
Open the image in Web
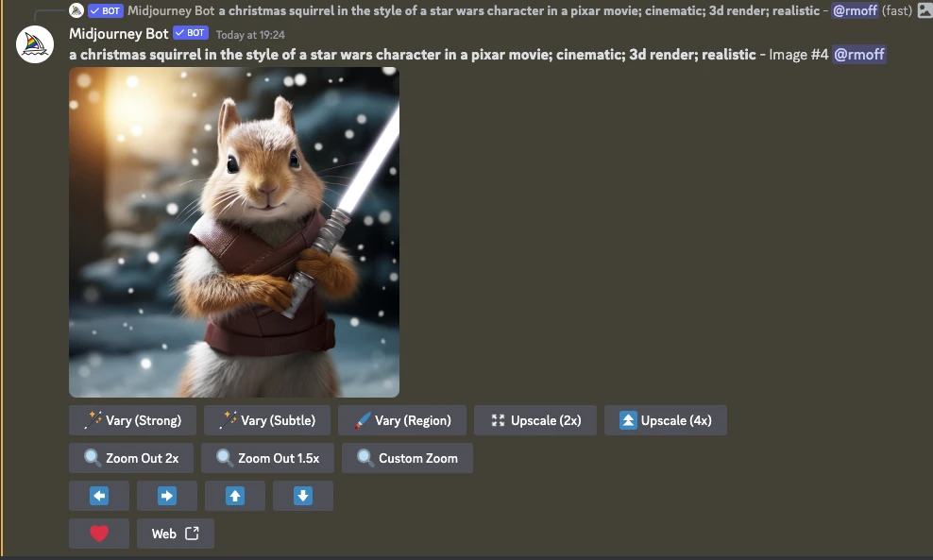[176, 534]
